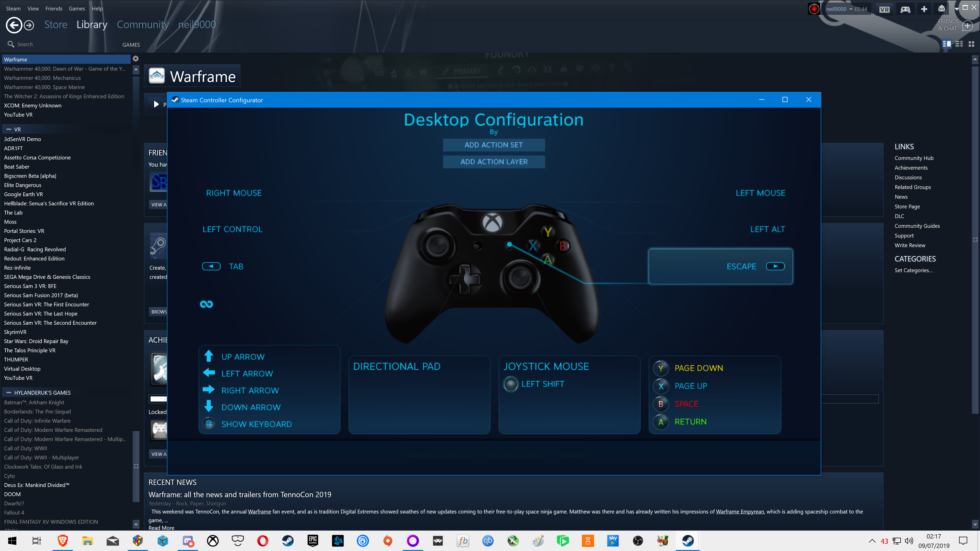Select the TAB back-button binding

pyautogui.click(x=223, y=266)
